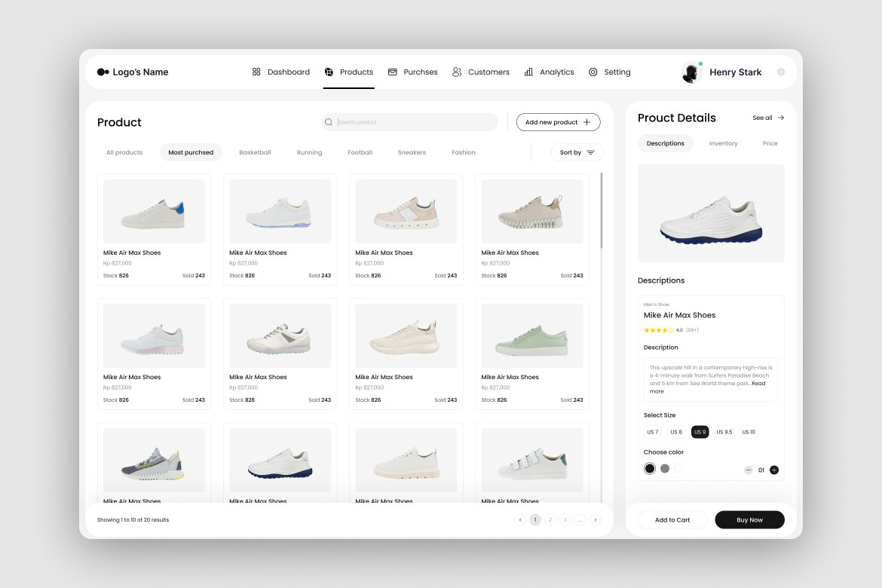
Task: Switch to the Inventory tab
Action: pos(723,143)
